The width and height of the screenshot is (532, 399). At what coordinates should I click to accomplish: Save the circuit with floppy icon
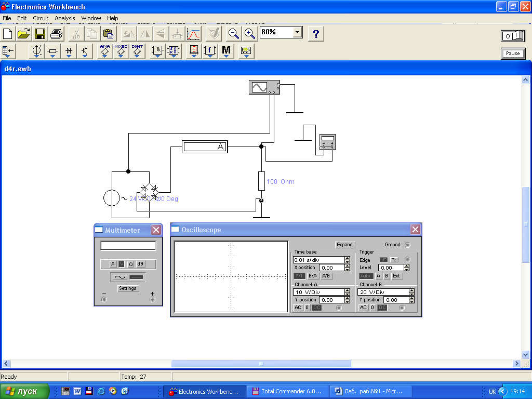[40, 34]
